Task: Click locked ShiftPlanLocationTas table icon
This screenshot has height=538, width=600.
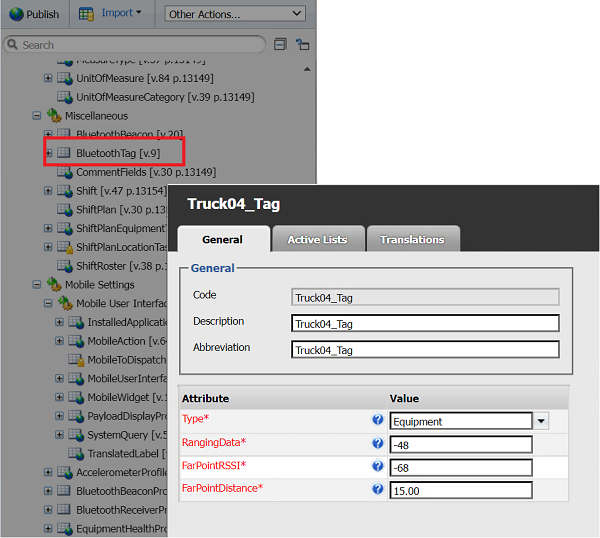Action: [65, 247]
